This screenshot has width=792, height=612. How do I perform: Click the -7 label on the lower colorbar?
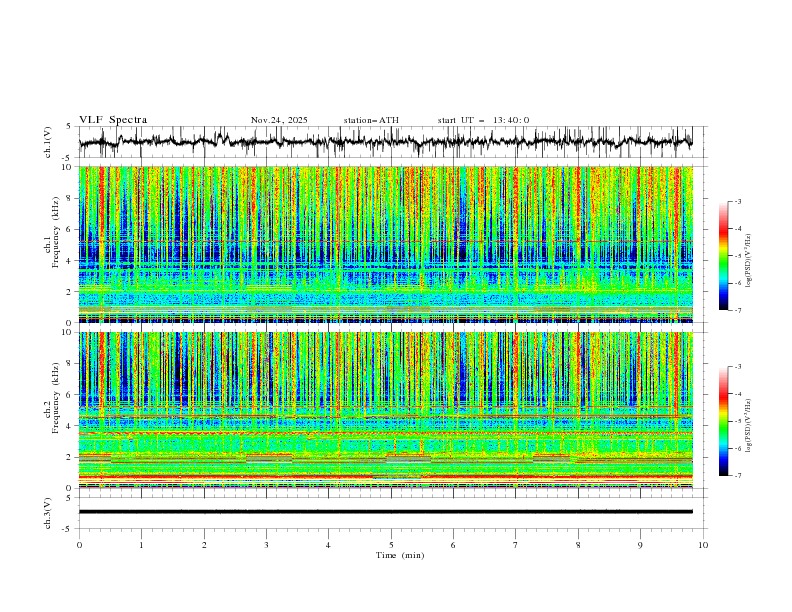(737, 476)
